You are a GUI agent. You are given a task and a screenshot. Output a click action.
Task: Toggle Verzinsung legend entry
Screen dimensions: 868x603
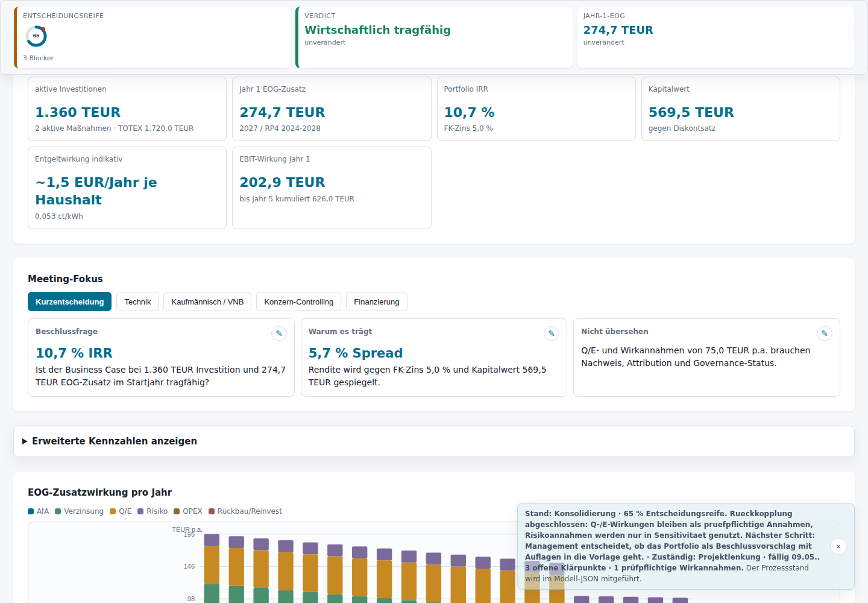pos(79,511)
